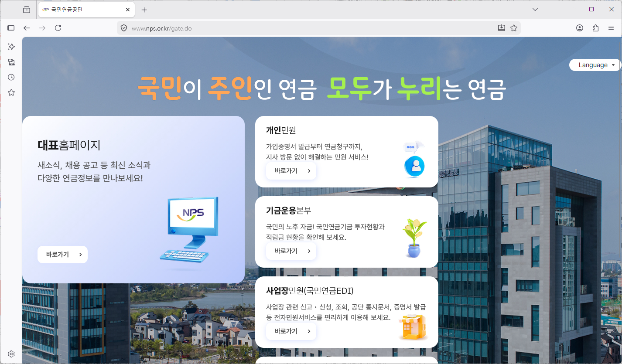Maximize the browser window
This screenshot has height=364, width=622.
591,9
